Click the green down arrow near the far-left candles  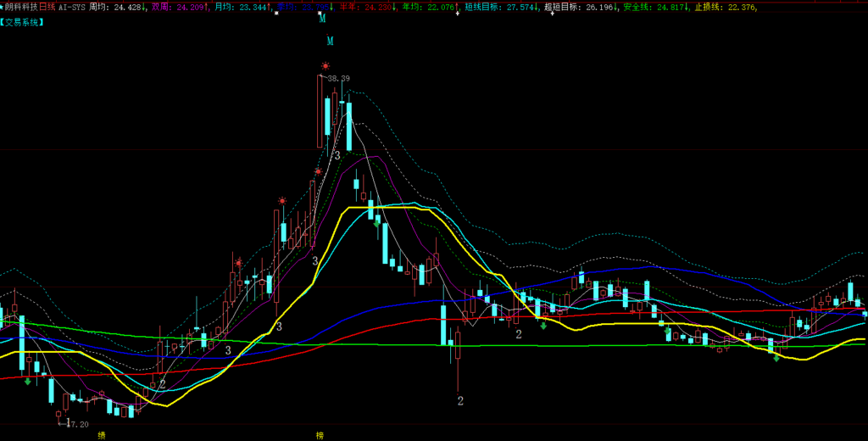[x=28, y=382]
